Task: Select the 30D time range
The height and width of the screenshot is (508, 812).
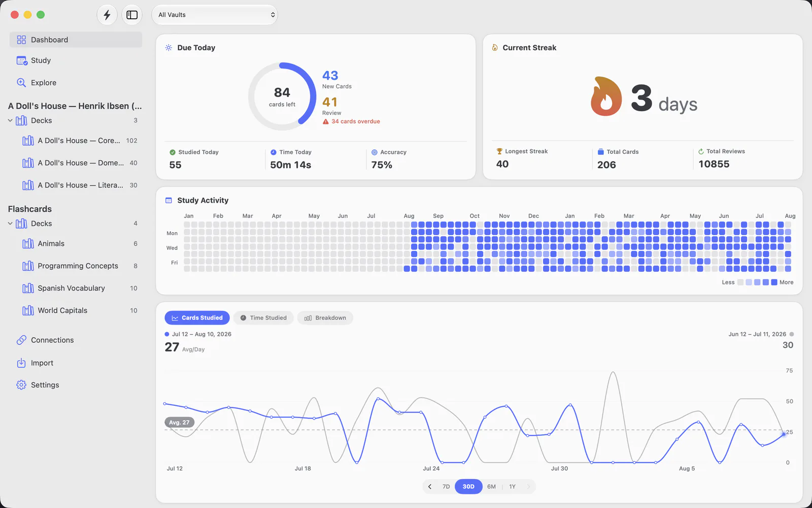Action: coord(468,487)
